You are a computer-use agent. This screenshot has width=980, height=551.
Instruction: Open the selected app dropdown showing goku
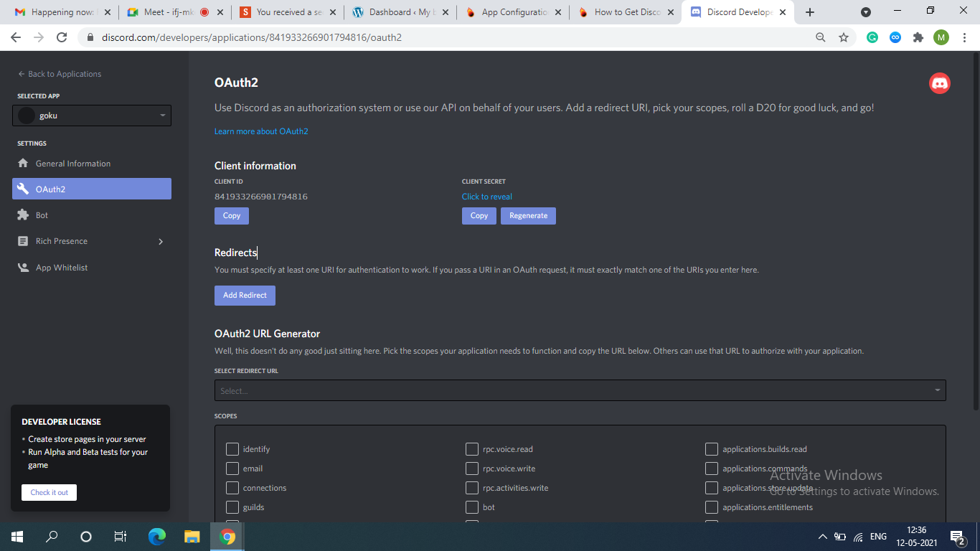92,116
